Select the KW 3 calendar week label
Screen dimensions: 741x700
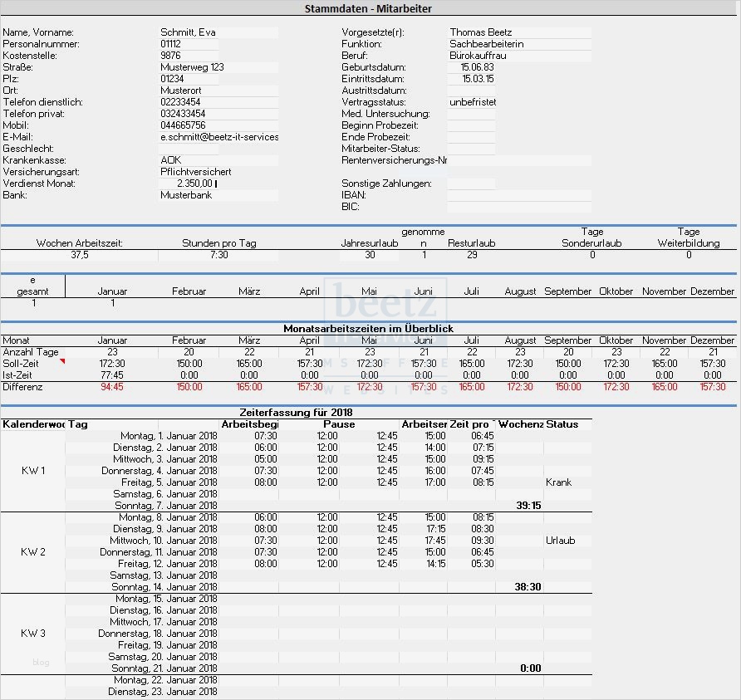[33, 634]
